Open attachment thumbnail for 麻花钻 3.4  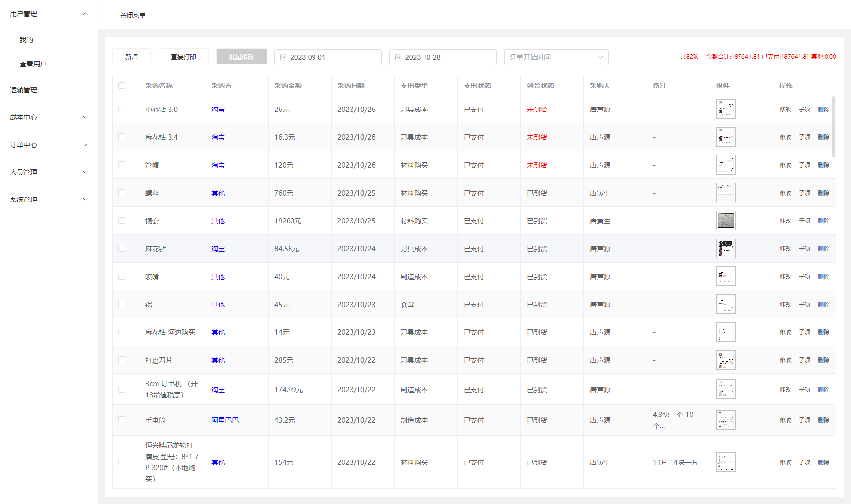coord(725,137)
